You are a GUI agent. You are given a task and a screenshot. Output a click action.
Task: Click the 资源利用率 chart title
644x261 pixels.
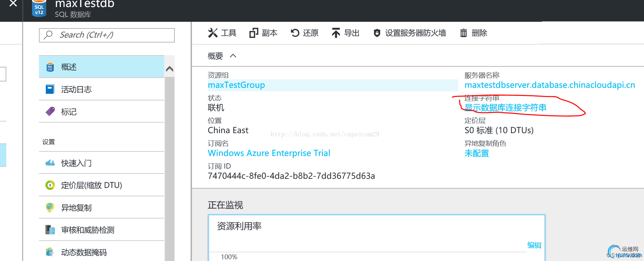pos(239,226)
